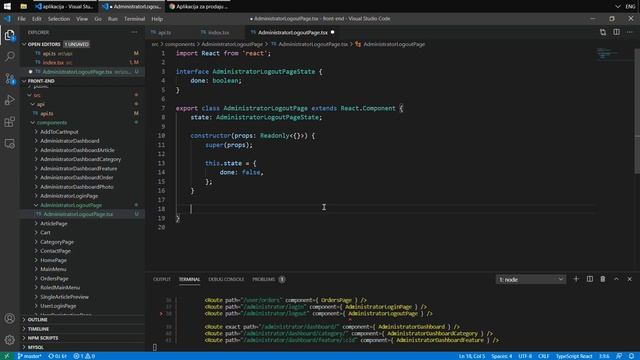640x360 pixels.
Task: Open api.ts under the api folder
Action: [47, 113]
